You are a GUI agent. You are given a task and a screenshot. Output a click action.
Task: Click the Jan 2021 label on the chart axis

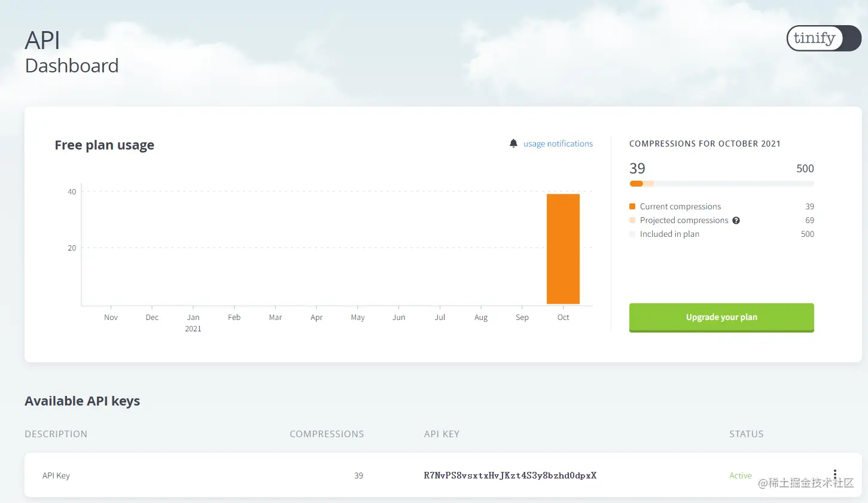pos(193,323)
